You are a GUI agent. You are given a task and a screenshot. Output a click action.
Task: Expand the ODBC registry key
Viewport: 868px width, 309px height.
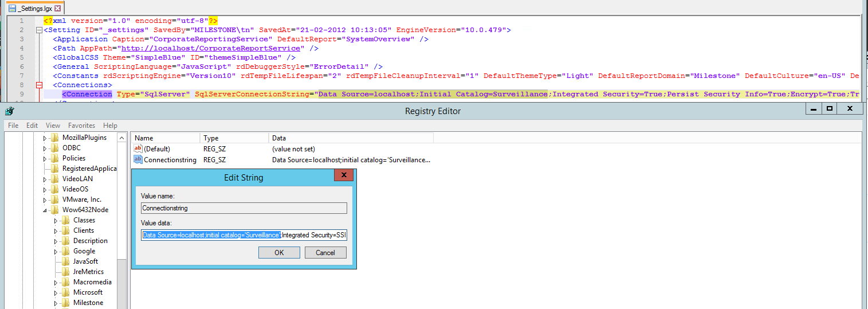[45, 148]
